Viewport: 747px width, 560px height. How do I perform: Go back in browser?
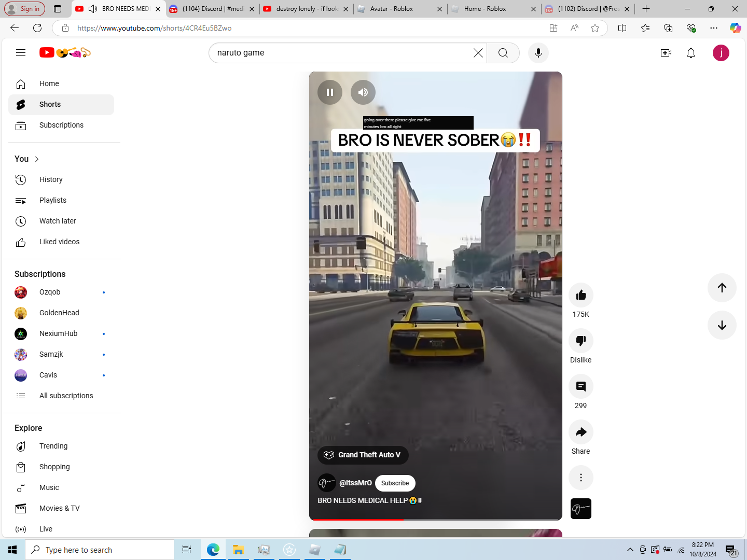pos(15,28)
